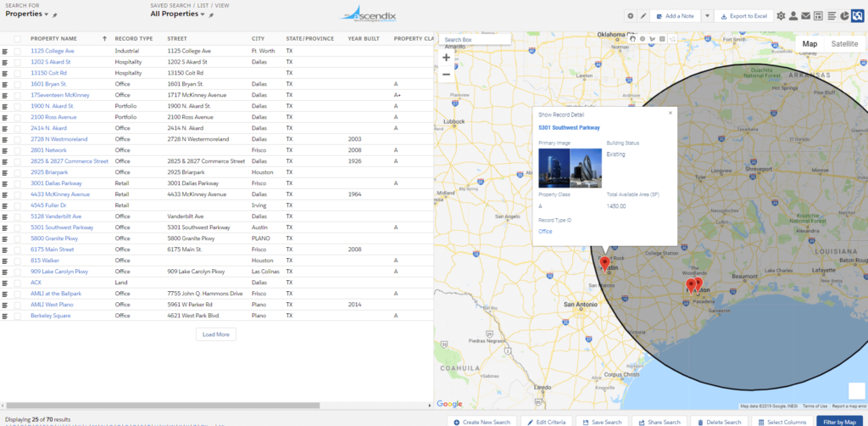Open the Search For Properties dropdown
Viewport: 868px width, 426px height.
coord(26,14)
